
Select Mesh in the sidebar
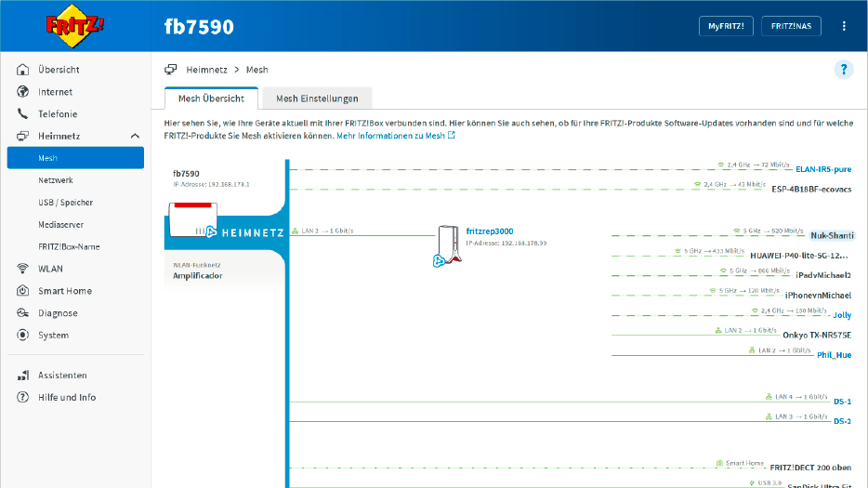[75, 158]
